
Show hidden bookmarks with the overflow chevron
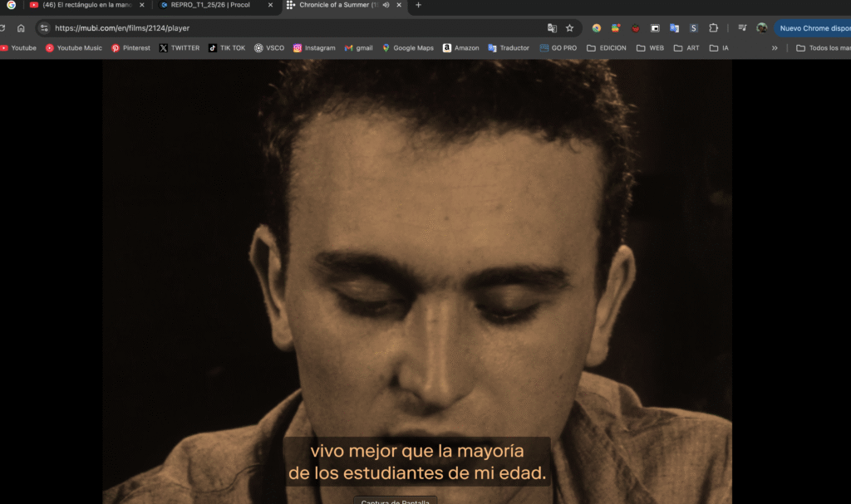click(775, 48)
